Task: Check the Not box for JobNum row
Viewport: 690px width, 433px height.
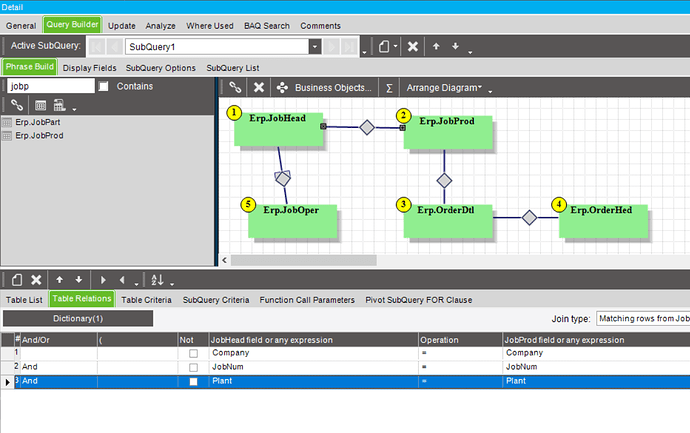Action: (193, 367)
